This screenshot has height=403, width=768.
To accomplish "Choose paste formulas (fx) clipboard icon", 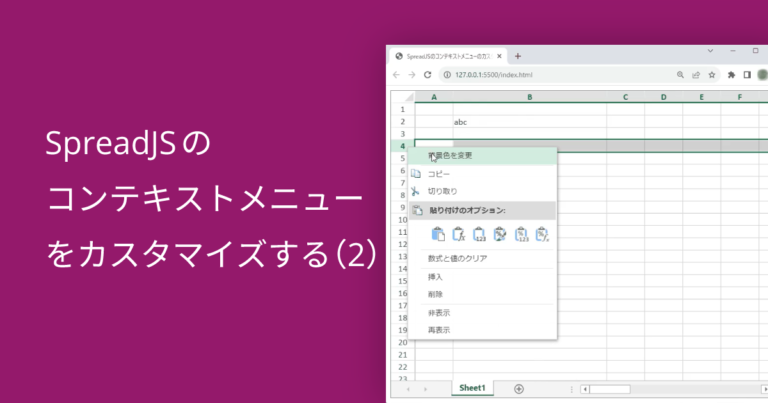I will pyautogui.click(x=458, y=234).
